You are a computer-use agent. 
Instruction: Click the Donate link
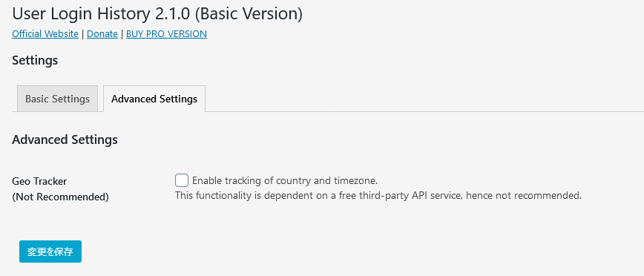point(102,33)
